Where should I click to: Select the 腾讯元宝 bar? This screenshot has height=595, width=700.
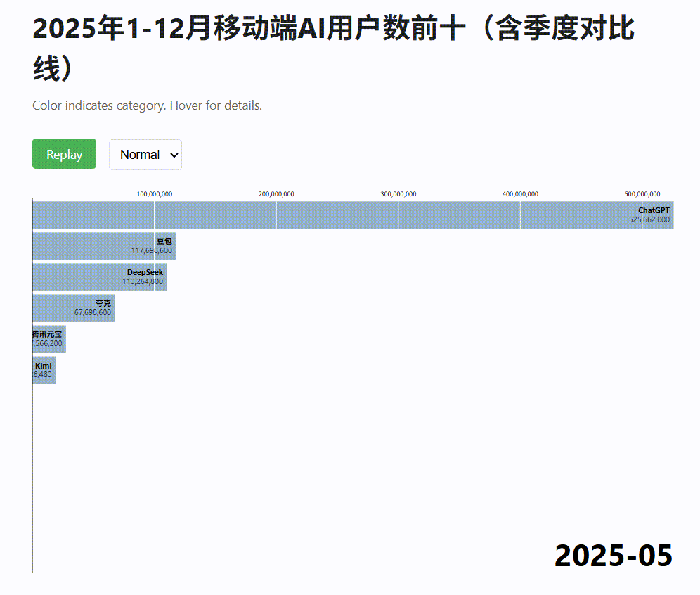pos(49,339)
